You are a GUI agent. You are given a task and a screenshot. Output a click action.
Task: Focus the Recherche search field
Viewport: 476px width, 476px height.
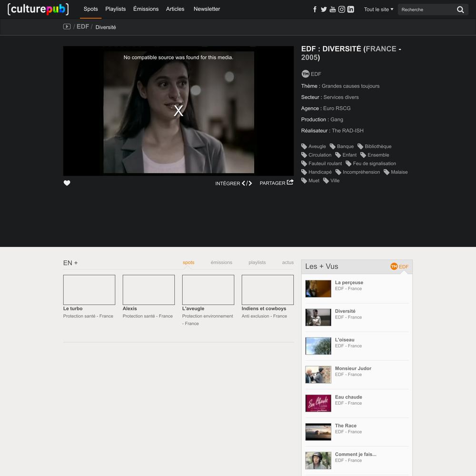427,10
